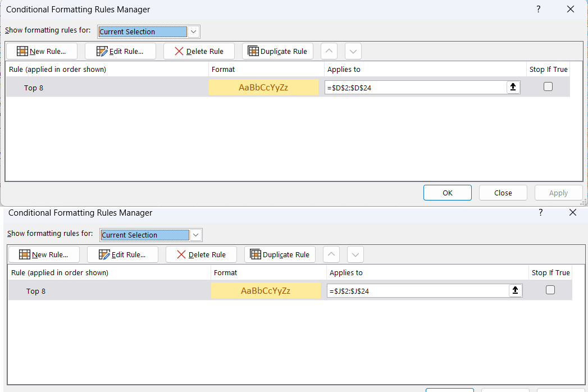The image size is (588, 392).
Task: Click New Rule in the lower dialog
Action: click(x=44, y=255)
